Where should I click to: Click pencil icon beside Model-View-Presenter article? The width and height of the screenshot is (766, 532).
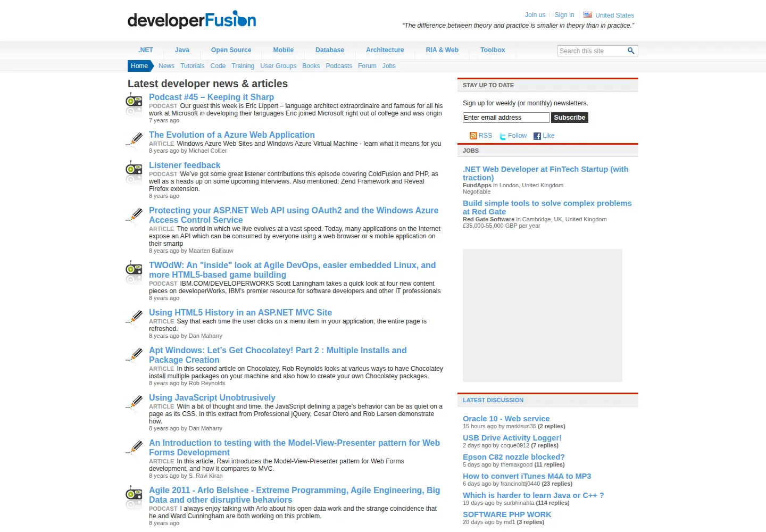[x=134, y=447]
